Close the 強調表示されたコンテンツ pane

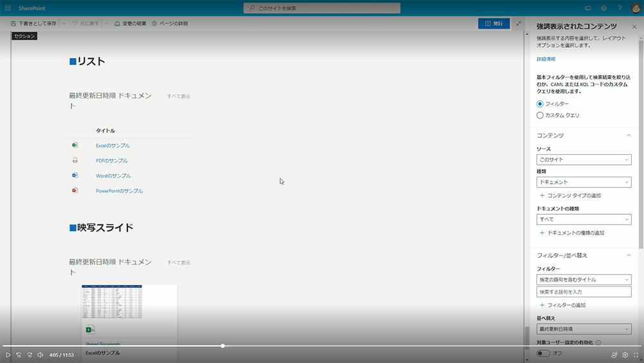click(634, 26)
